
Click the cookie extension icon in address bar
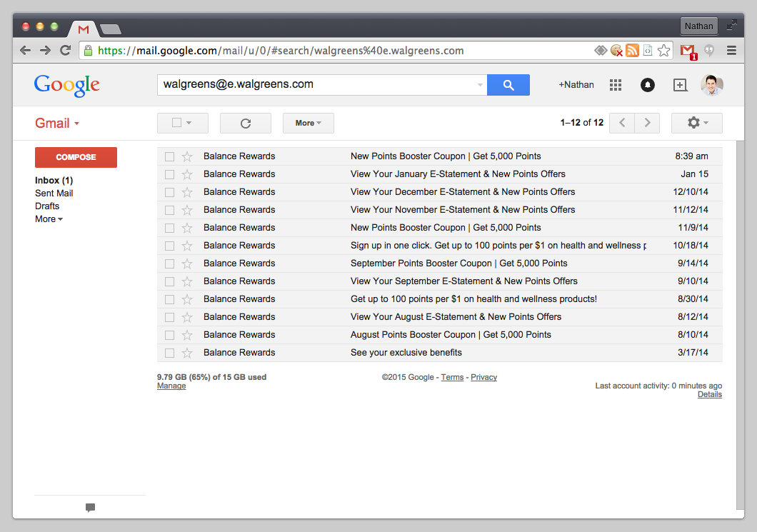616,50
